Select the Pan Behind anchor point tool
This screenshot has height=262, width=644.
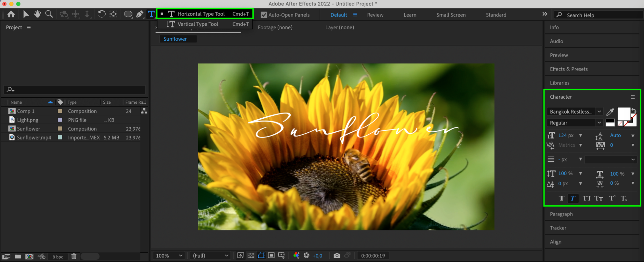[113, 14]
